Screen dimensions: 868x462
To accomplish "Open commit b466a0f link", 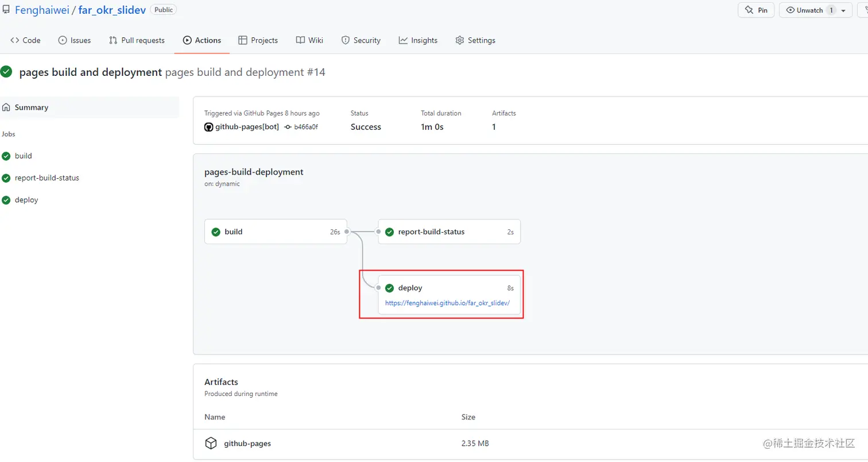I will 306,127.
